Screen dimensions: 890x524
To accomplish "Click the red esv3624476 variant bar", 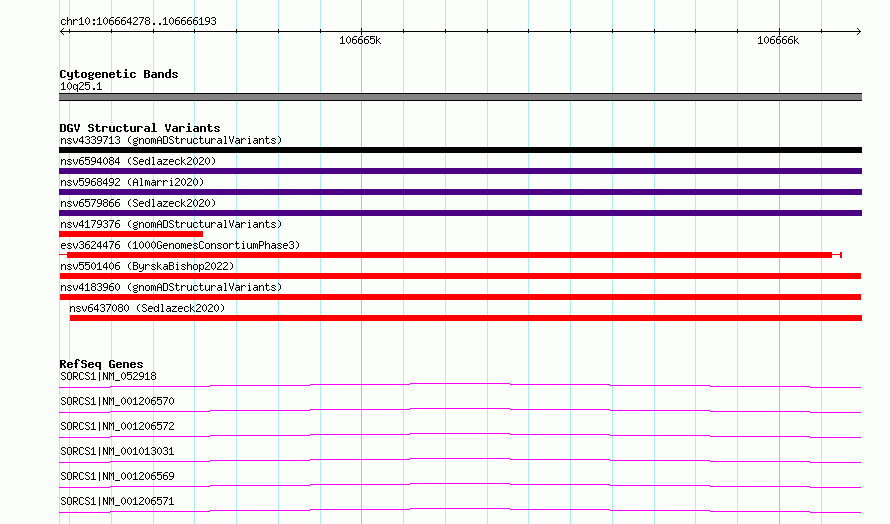I will [450, 255].
